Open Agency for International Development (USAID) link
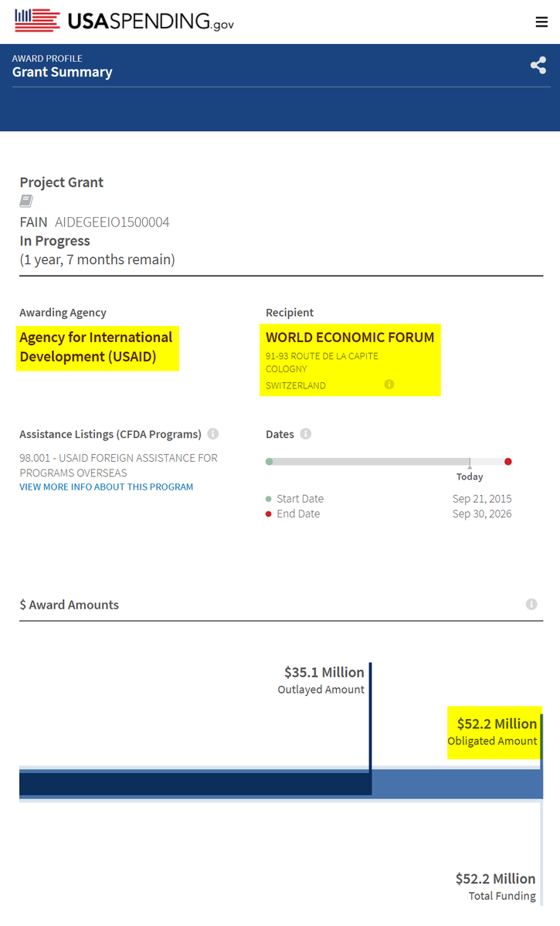This screenshot has width=560, height=926. tap(96, 347)
